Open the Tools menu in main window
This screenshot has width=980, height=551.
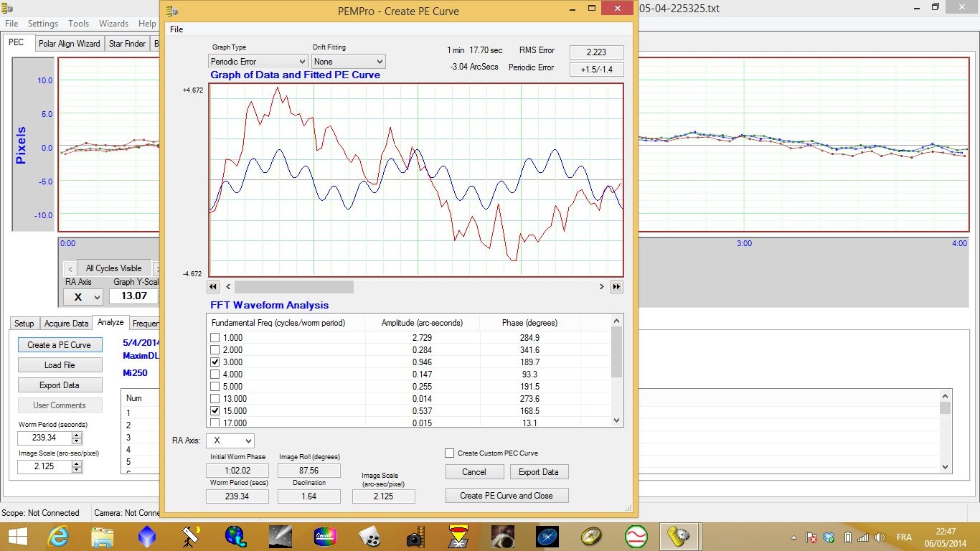point(79,24)
